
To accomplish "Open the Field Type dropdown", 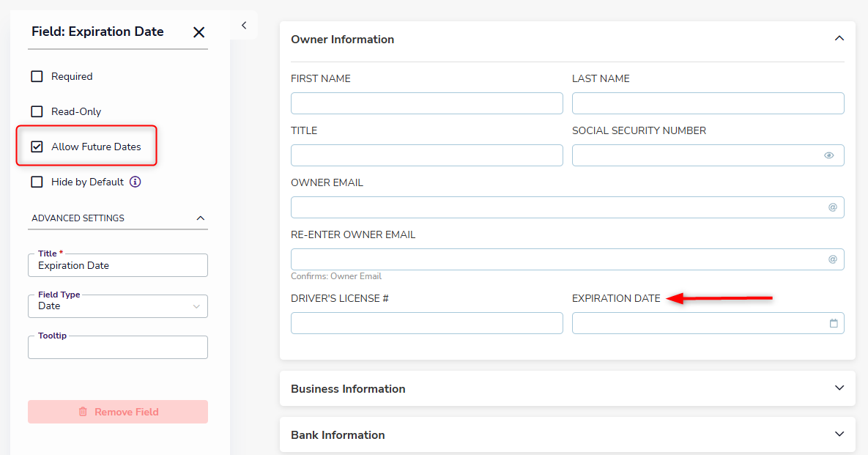I will [x=118, y=306].
